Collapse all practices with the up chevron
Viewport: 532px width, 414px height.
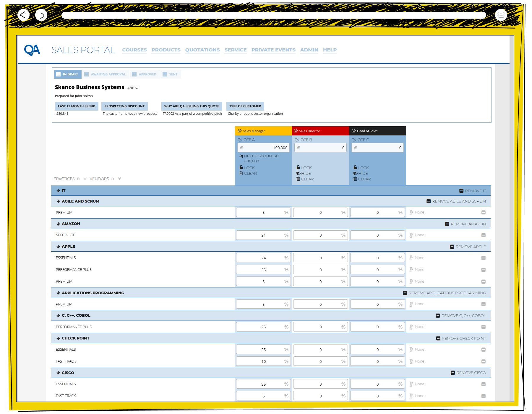pyautogui.click(x=78, y=179)
